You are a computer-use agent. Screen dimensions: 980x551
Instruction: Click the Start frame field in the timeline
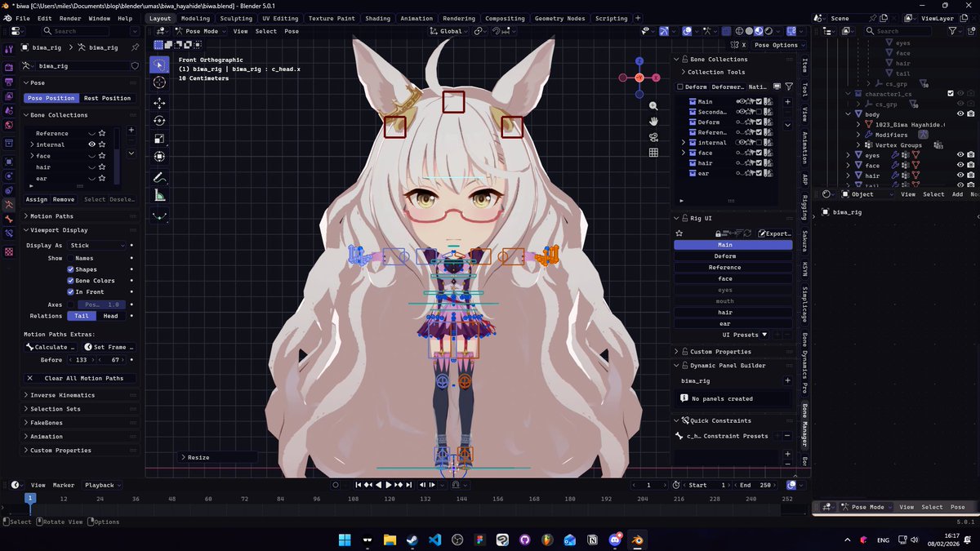click(x=708, y=485)
